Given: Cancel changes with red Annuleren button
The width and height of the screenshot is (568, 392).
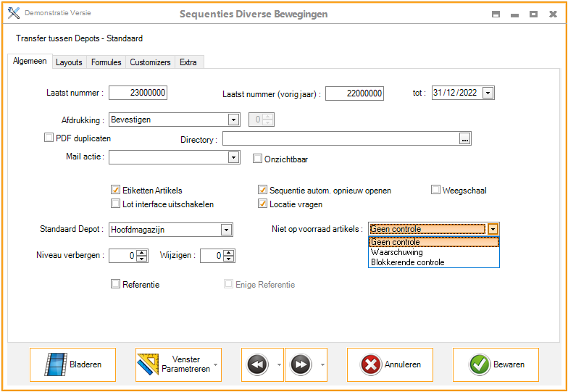Looking at the screenshot, I should 390,364.
